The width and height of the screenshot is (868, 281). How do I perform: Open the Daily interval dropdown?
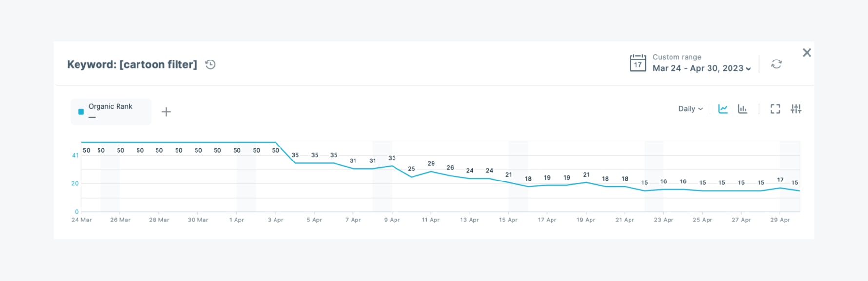click(x=690, y=109)
